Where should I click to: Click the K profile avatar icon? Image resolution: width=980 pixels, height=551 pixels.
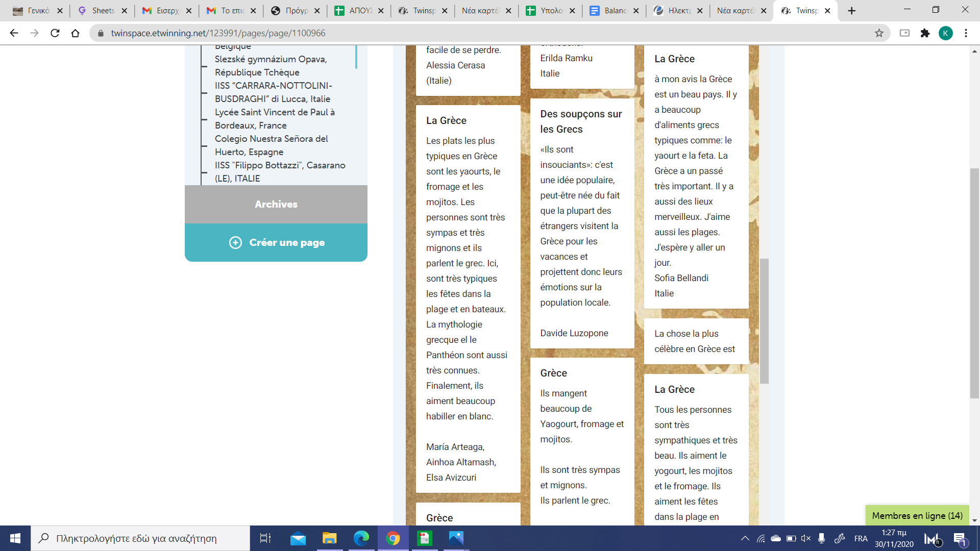click(x=945, y=33)
